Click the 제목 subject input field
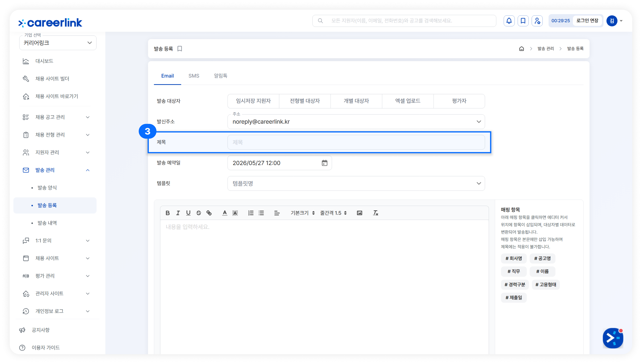This screenshot has width=642, height=364. point(356,142)
